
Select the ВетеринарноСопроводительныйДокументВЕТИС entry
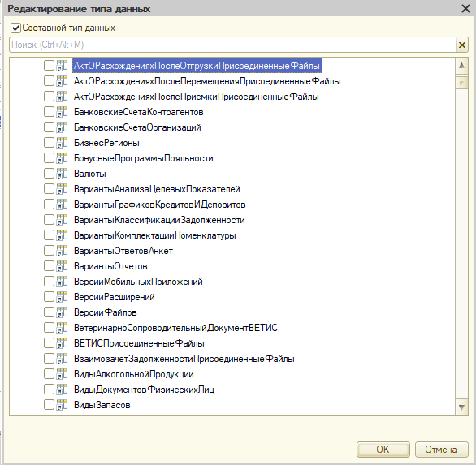click(175, 328)
